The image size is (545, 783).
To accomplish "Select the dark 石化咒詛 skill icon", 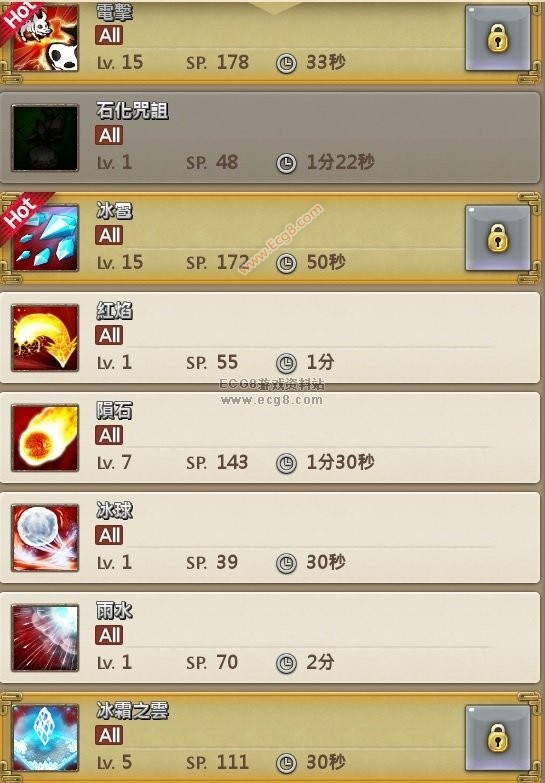I will tap(45, 138).
